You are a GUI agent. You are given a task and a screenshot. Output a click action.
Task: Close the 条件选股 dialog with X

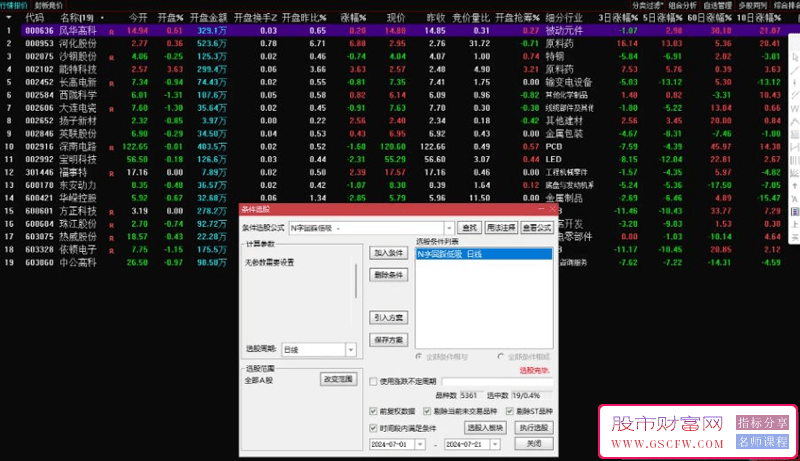553,209
